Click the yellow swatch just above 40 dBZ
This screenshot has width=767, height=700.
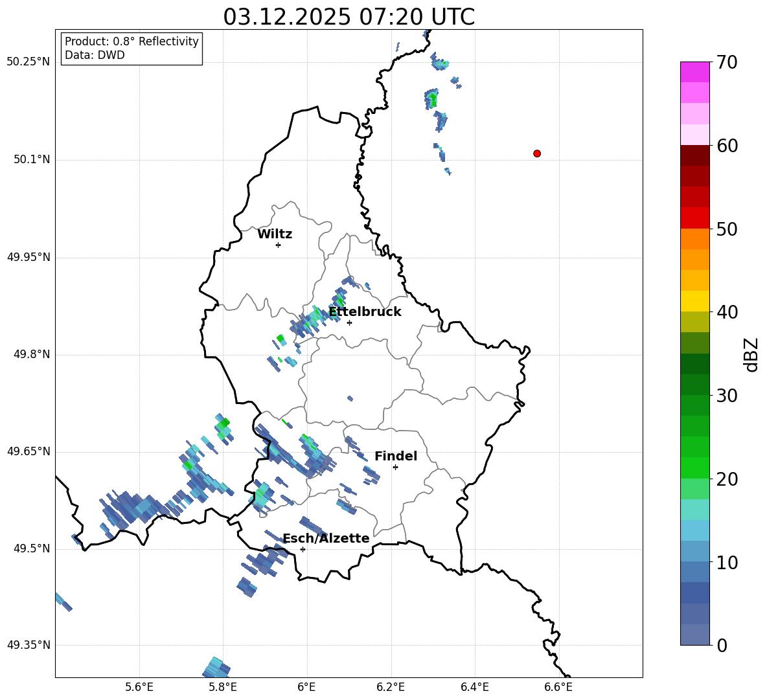click(x=695, y=301)
